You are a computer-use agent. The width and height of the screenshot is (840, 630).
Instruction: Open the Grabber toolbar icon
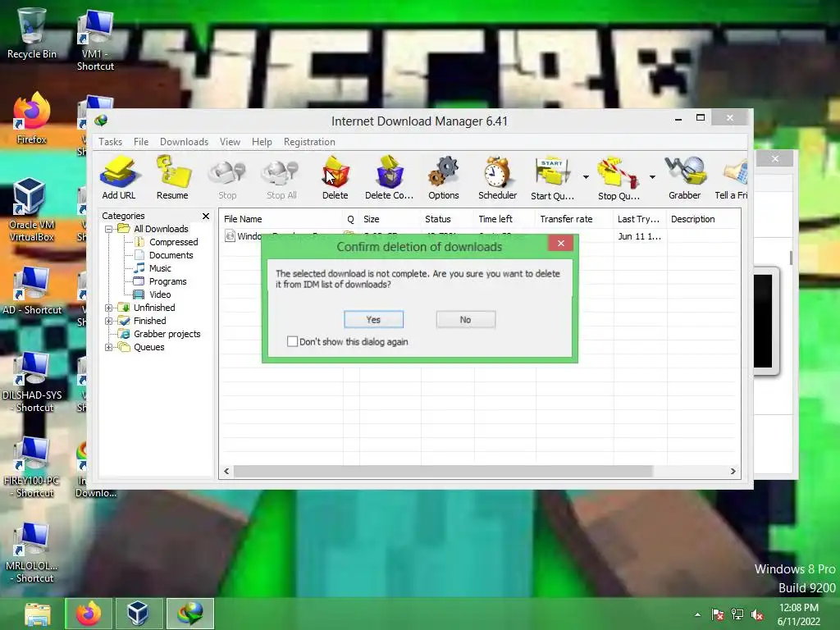click(x=685, y=178)
